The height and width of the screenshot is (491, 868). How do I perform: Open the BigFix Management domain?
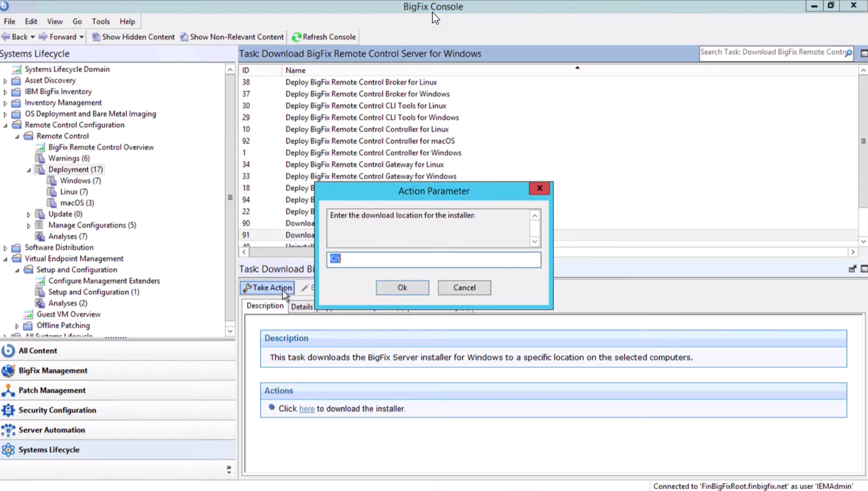click(x=53, y=370)
